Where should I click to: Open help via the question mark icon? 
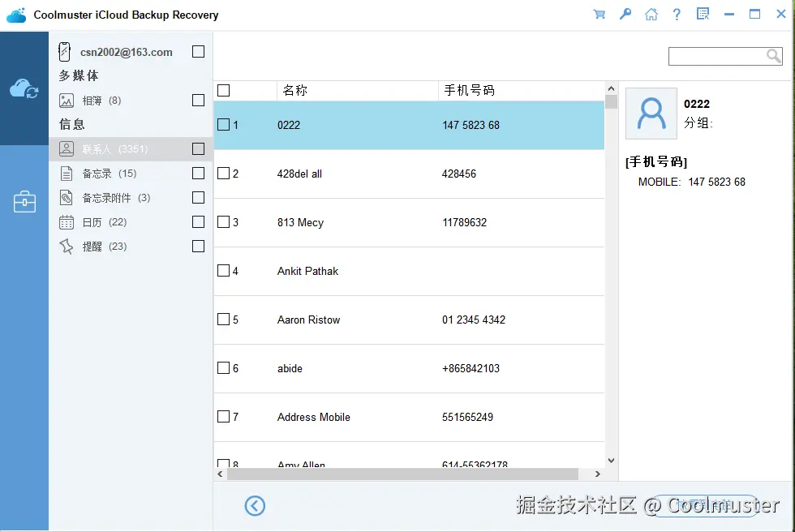coord(677,14)
